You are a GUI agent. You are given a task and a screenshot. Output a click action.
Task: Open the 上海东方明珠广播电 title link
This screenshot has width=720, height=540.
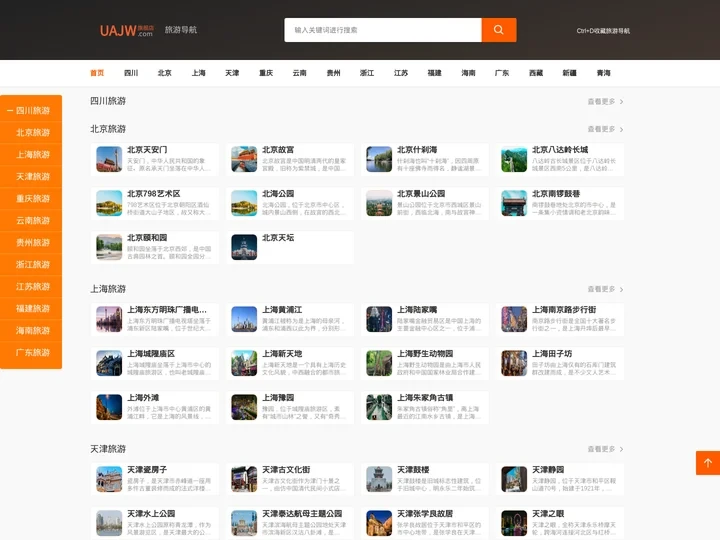pos(167,310)
